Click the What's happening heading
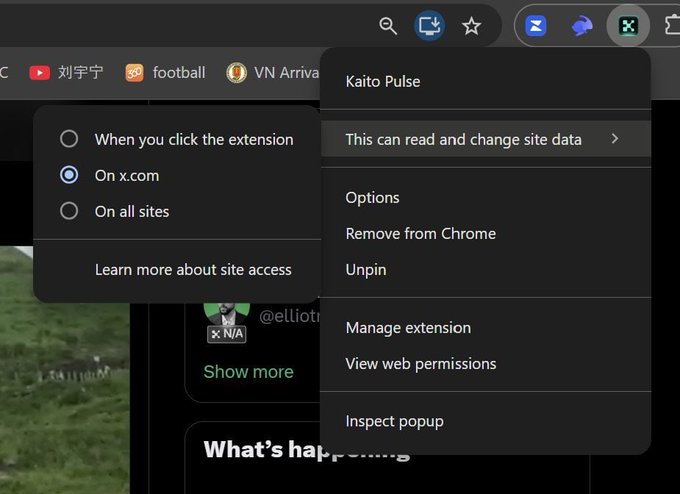The height and width of the screenshot is (494, 680). coord(307,449)
